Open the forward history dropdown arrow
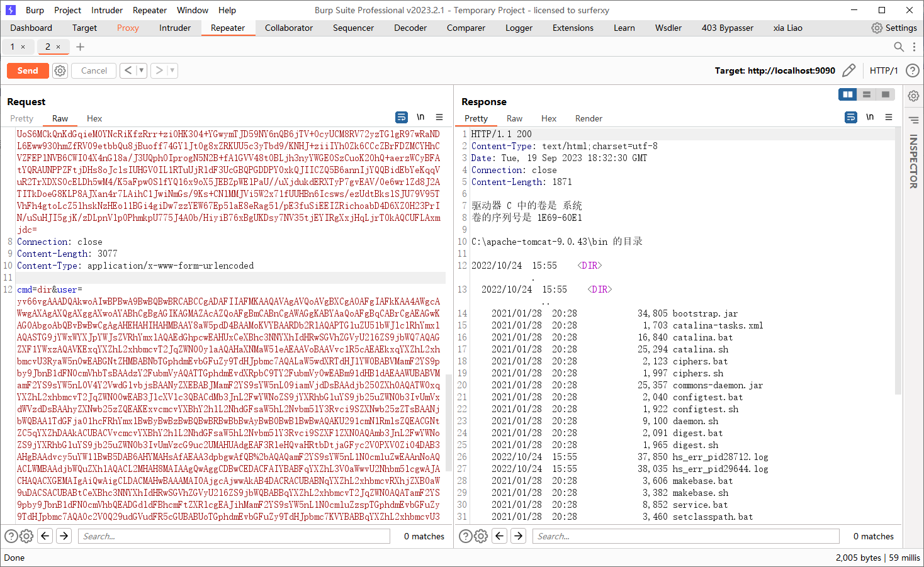Image resolution: width=924 pixels, height=567 pixels. click(172, 70)
